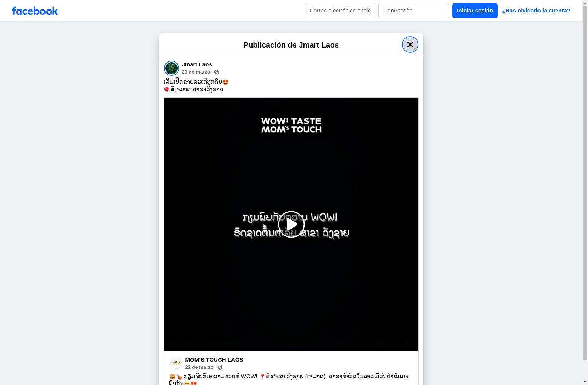This screenshot has height=385, width=588.
Task: Click the Facebook logo
Action: [35, 11]
